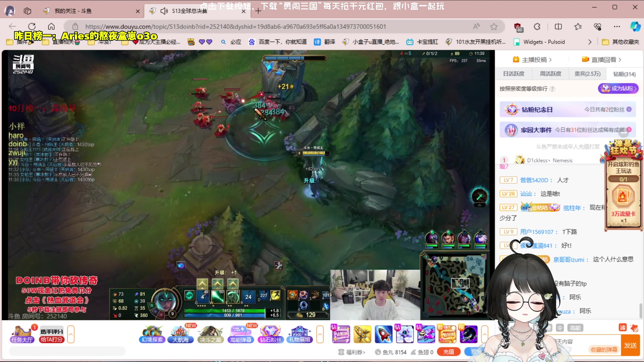The image size is (644, 362).
Task: Click the 充值 recharge button
Action: click(448, 352)
